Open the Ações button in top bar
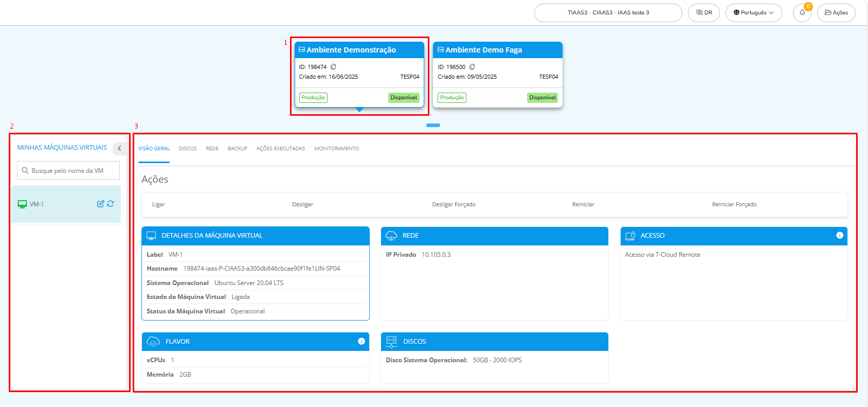868x407 pixels. coord(836,12)
